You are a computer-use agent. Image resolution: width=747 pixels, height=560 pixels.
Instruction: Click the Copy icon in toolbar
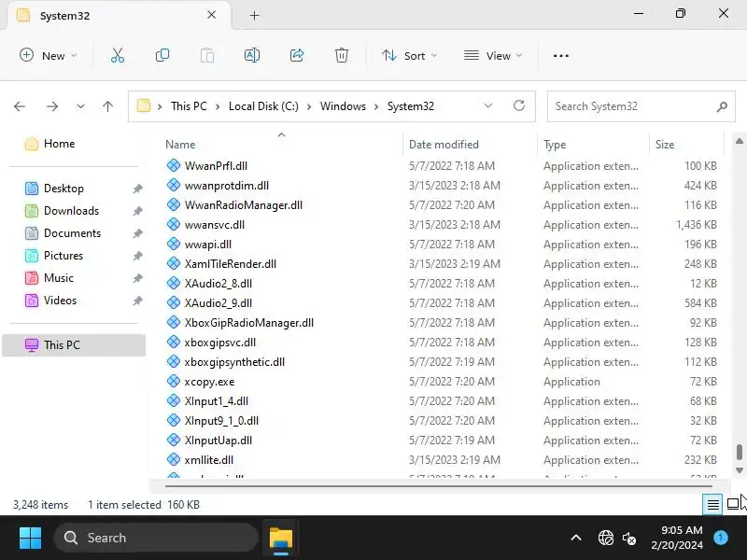coord(162,56)
